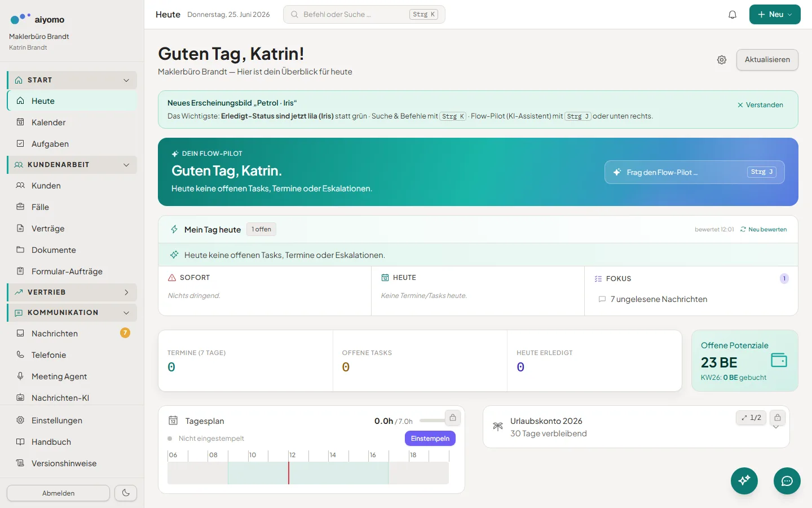Open Meeting Agent
The height and width of the screenshot is (508, 812).
point(72,376)
